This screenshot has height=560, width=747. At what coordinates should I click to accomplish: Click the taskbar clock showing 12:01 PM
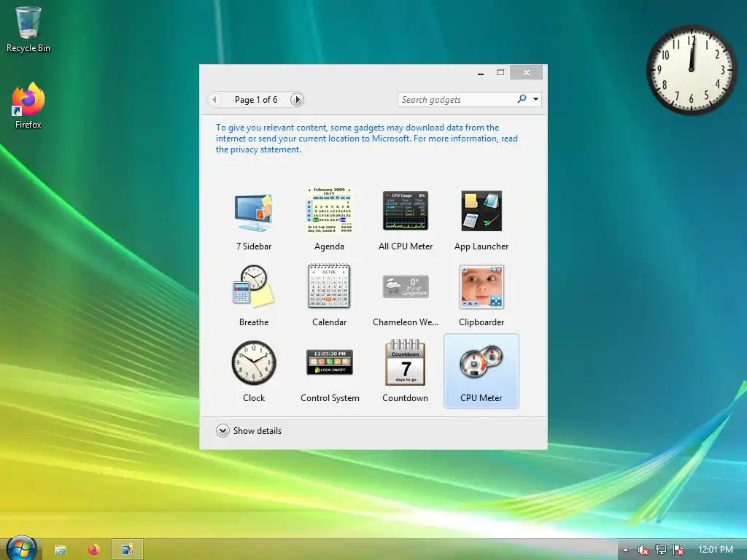tap(716, 550)
